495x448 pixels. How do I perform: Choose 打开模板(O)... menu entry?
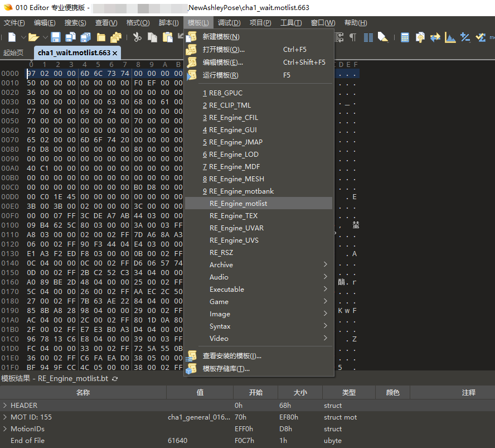coord(258,50)
